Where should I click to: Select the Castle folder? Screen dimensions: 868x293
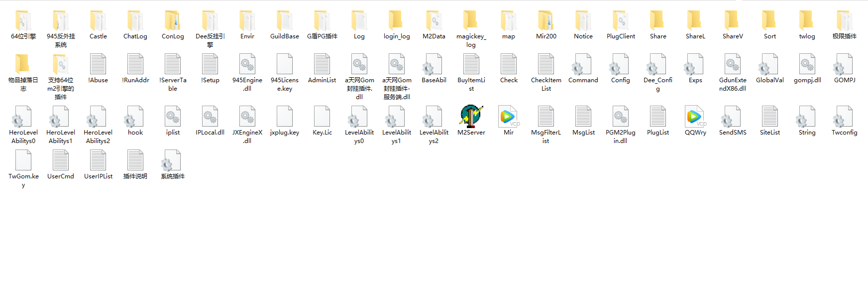click(x=98, y=21)
